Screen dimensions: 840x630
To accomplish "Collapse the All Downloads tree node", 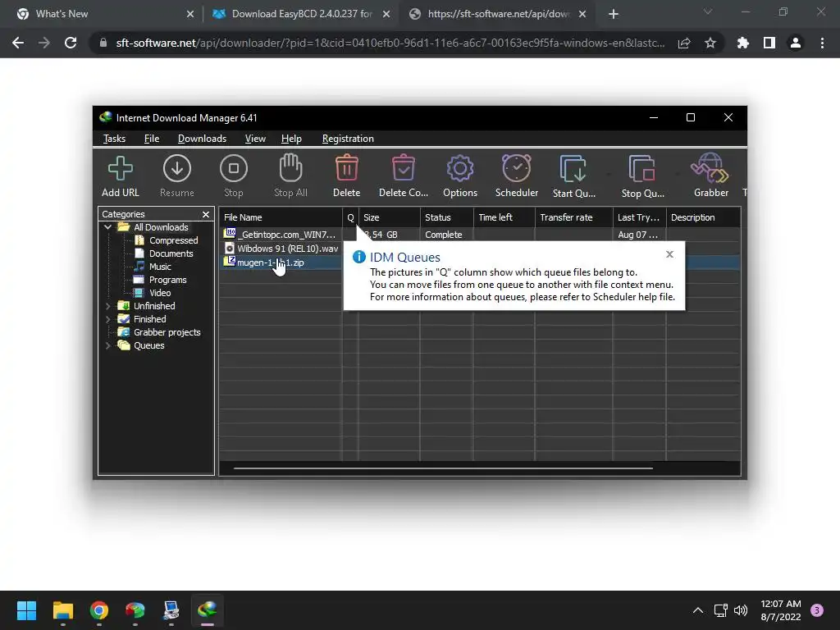I will 107,227.
